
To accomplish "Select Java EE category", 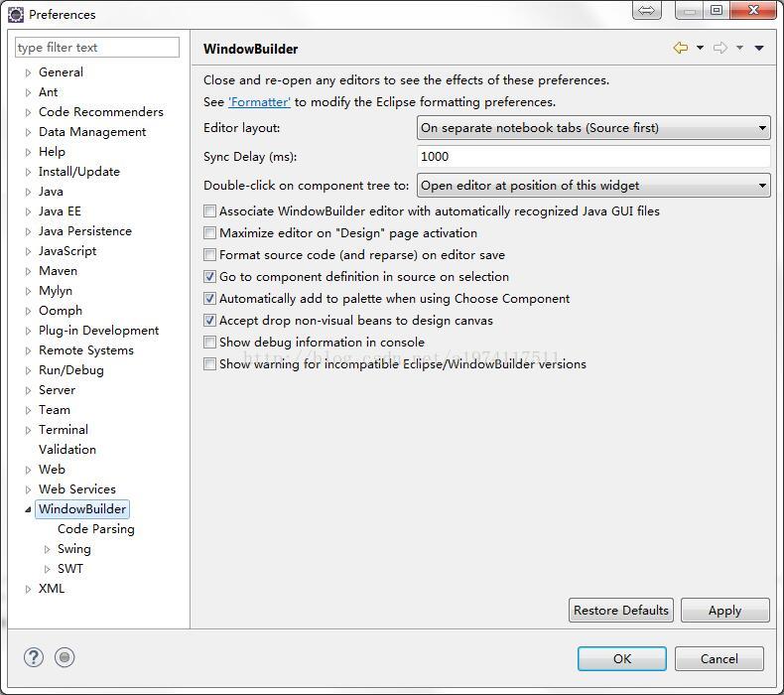I will tap(60, 211).
